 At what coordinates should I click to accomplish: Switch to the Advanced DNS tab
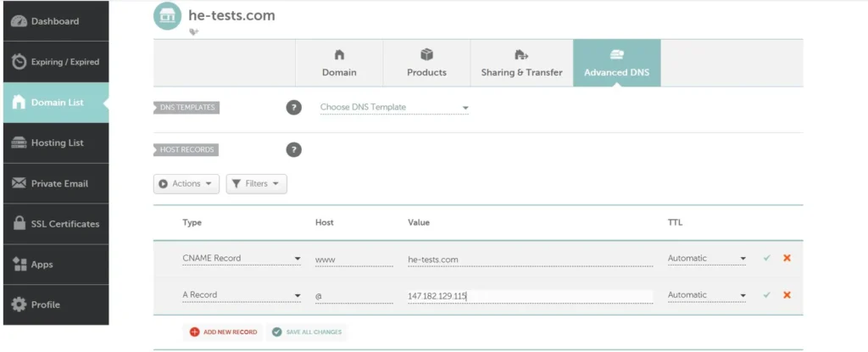point(617,64)
